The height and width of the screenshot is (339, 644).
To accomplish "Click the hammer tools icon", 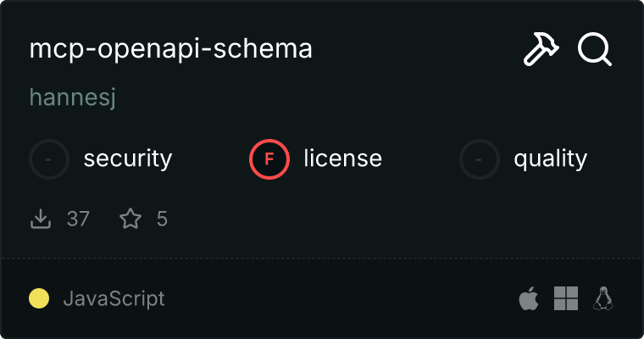I will pyautogui.click(x=541, y=50).
